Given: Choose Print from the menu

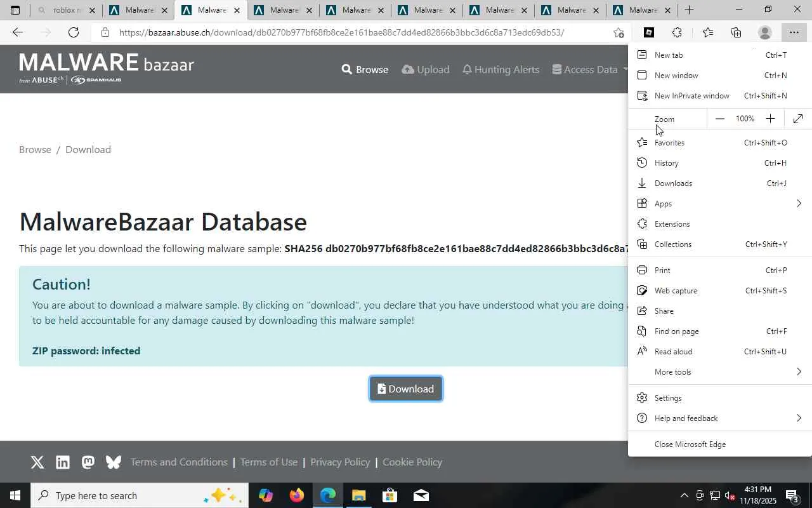Looking at the screenshot, I should click(x=720, y=271).
